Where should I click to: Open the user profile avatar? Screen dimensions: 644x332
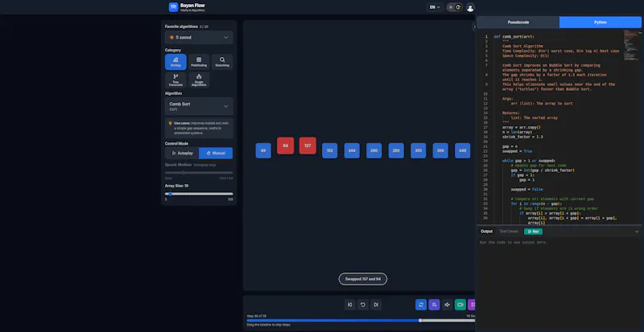pyautogui.click(x=470, y=7)
